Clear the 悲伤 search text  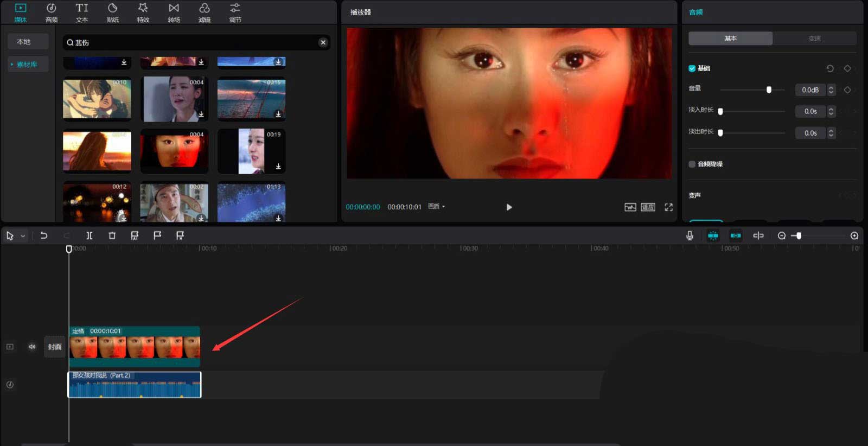tap(323, 42)
